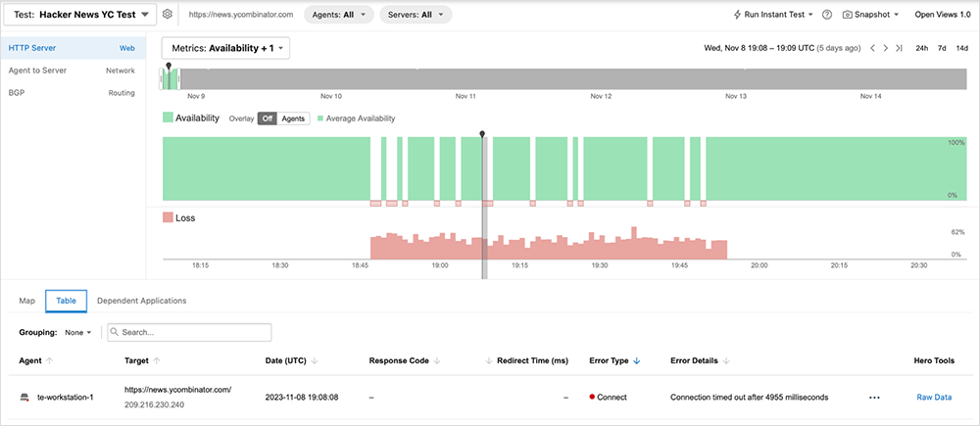Click the te-workstation-1 agent icon

coord(25,397)
